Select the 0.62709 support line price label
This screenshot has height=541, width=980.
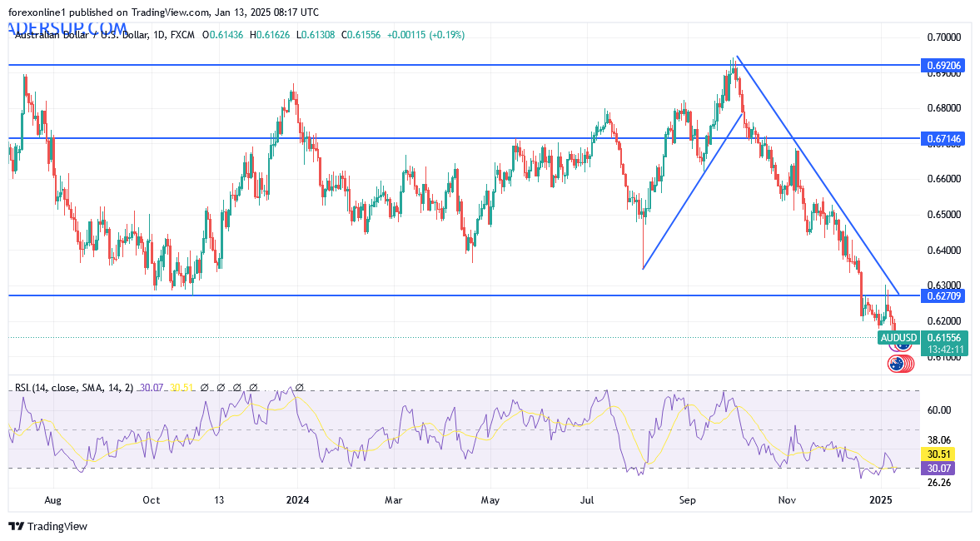pos(943,295)
